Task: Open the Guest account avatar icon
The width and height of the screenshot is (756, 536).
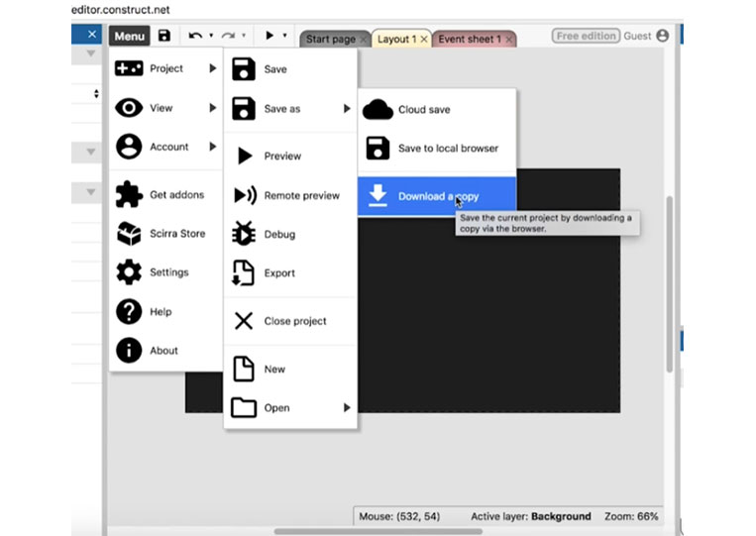Action: click(663, 36)
